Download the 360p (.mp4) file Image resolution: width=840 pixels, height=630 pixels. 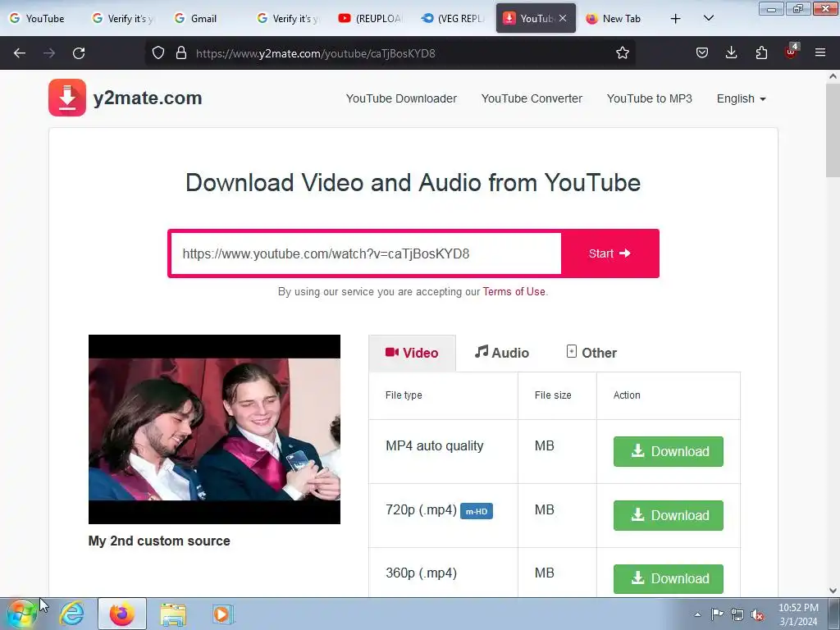pyautogui.click(x=668, y=578)
